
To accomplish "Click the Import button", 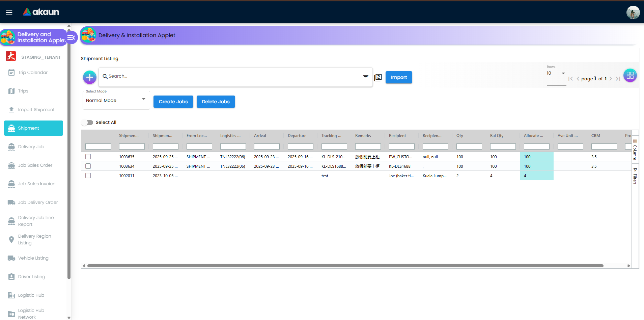I will (398, 77).
